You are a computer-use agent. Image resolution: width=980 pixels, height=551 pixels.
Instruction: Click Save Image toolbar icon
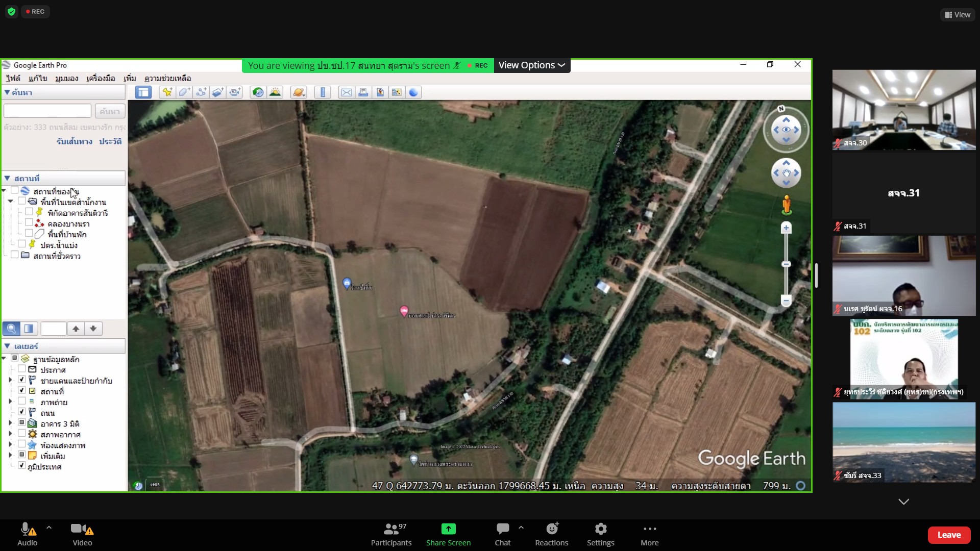[380, 92]
